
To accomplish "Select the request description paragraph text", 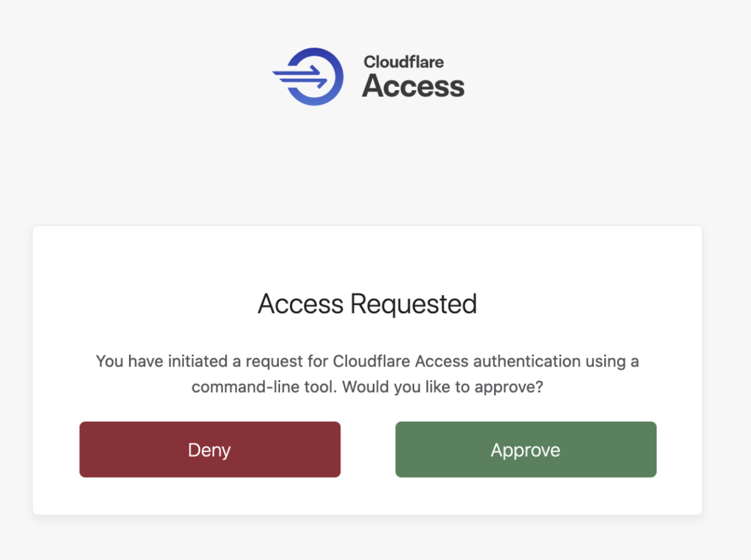I will click(367, 374).
